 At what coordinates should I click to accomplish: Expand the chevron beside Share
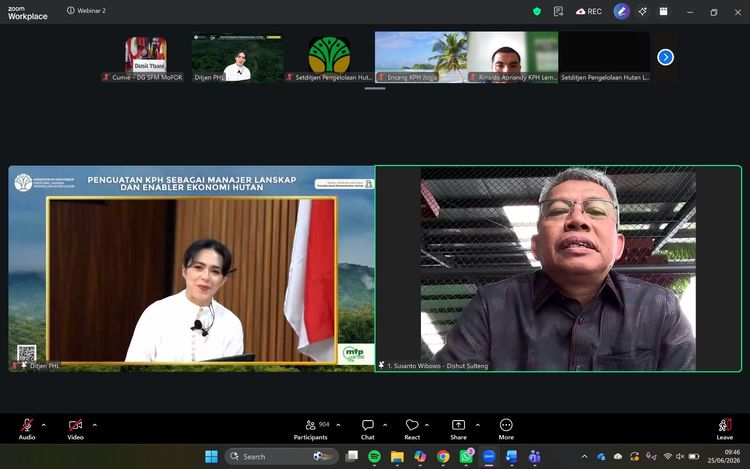click(477, 425)
